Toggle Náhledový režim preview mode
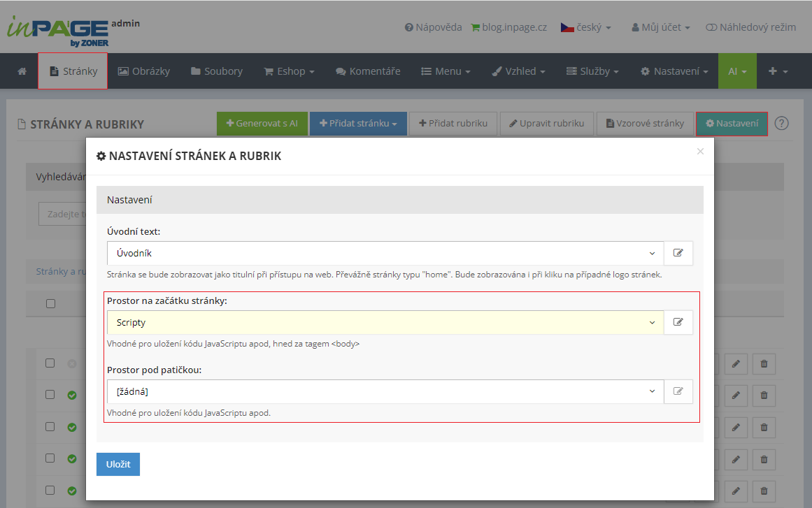This screenshot has height=508, width=812. (750, 27)
